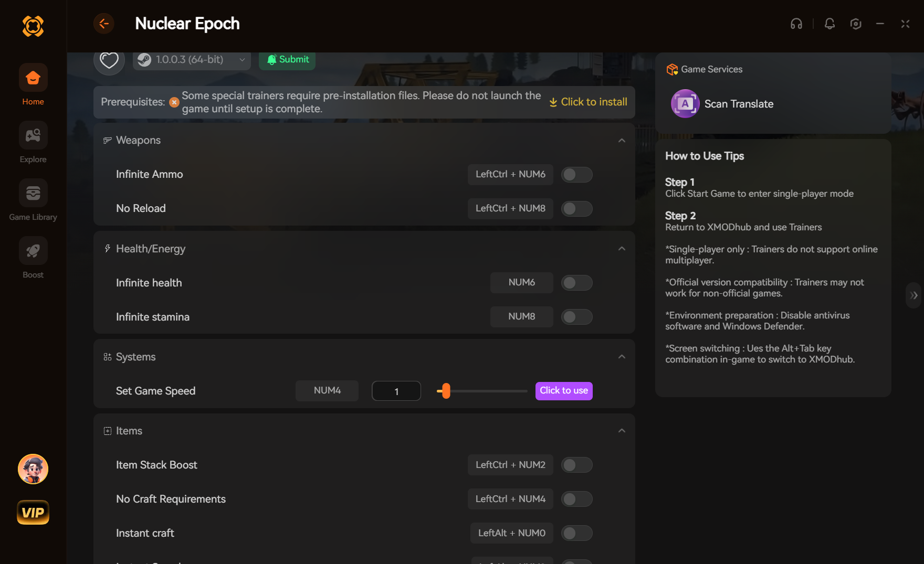Image resolution: width=924 pixels, height=564 pixels.
Task: Click the purple Click to use button
Action: [x=564, y=391]
